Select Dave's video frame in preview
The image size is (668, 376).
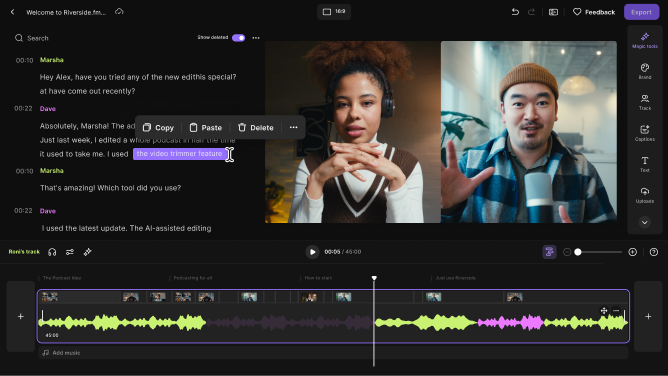pyautogui.click(x=529, y=132)
